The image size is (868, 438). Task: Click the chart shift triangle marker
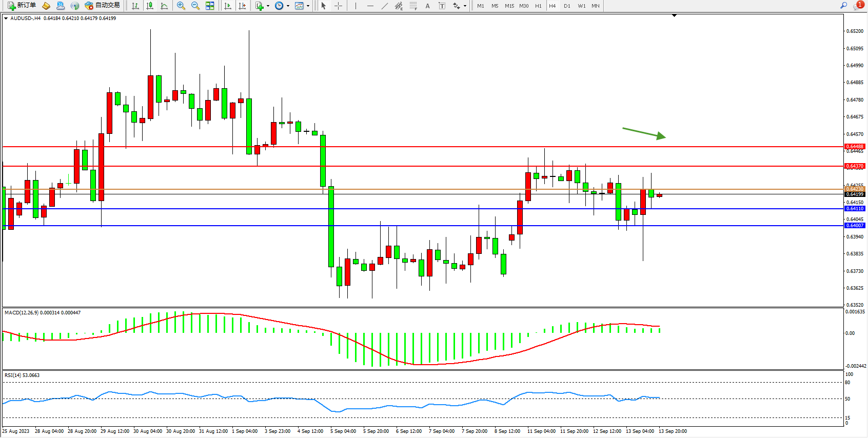(x=674, y=15)
